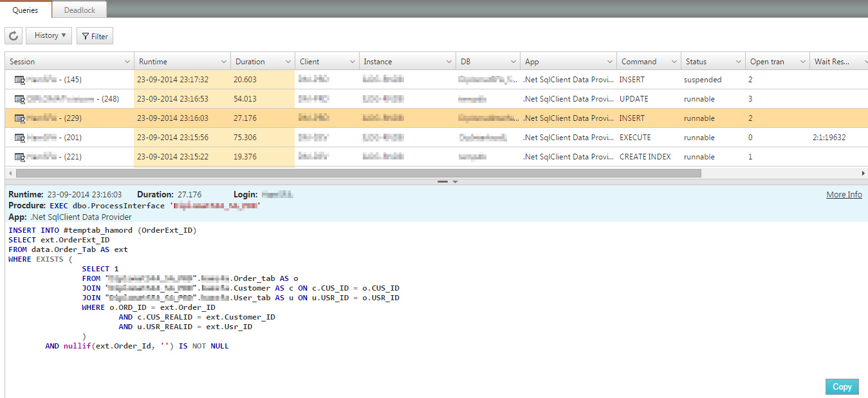Click the SELECT ext.OrderExt_ID query line
The image size is (868, 398).
click(x=59, y=240)
